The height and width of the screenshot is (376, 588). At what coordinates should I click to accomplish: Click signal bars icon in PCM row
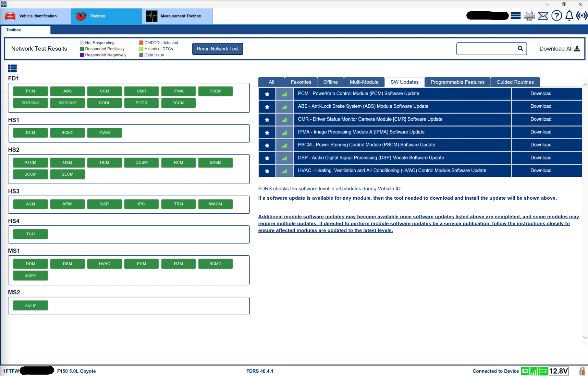click(x=285, y=94)
